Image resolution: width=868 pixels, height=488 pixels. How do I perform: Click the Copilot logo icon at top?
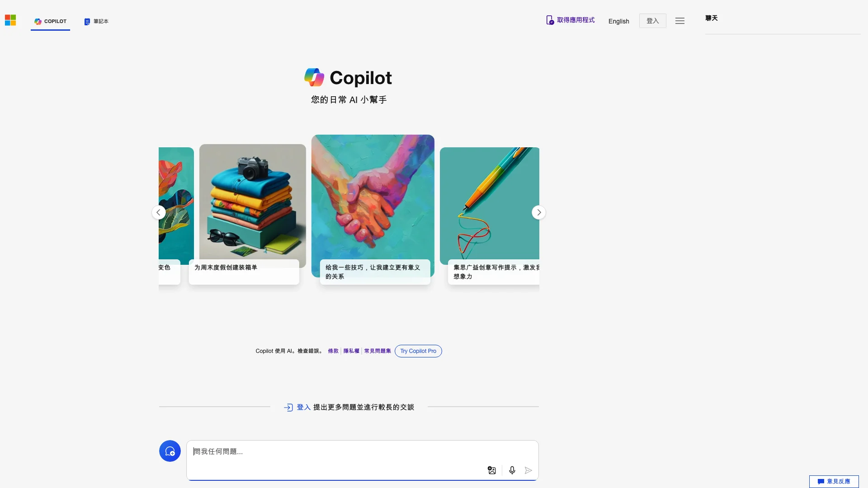pyautogui.click(x=37, y=21)
